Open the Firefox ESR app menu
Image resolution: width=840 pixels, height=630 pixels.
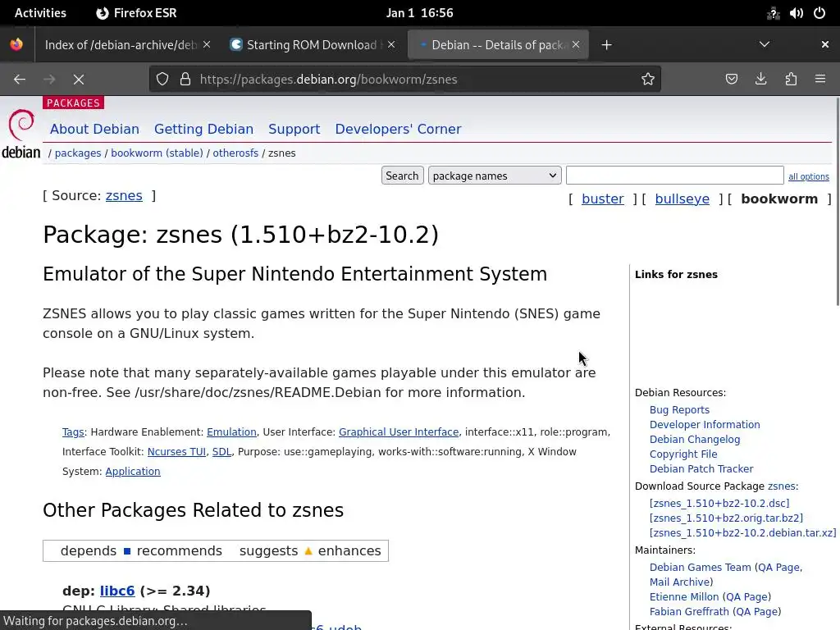(136, 13)
